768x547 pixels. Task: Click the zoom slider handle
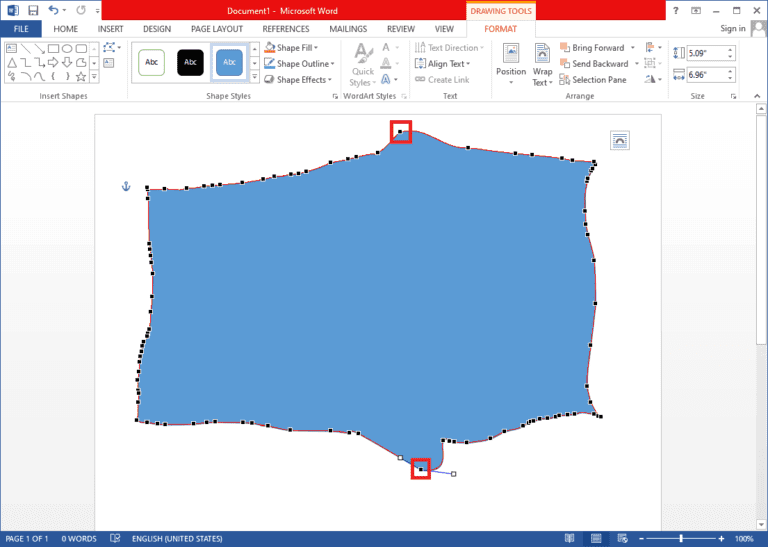(681, 538)
